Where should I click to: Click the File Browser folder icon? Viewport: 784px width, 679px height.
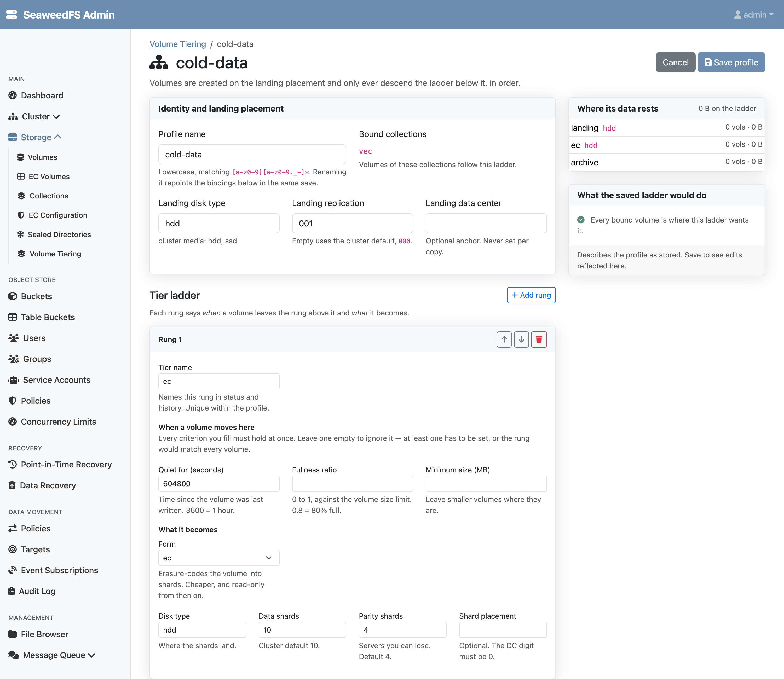tap(13, 634)
